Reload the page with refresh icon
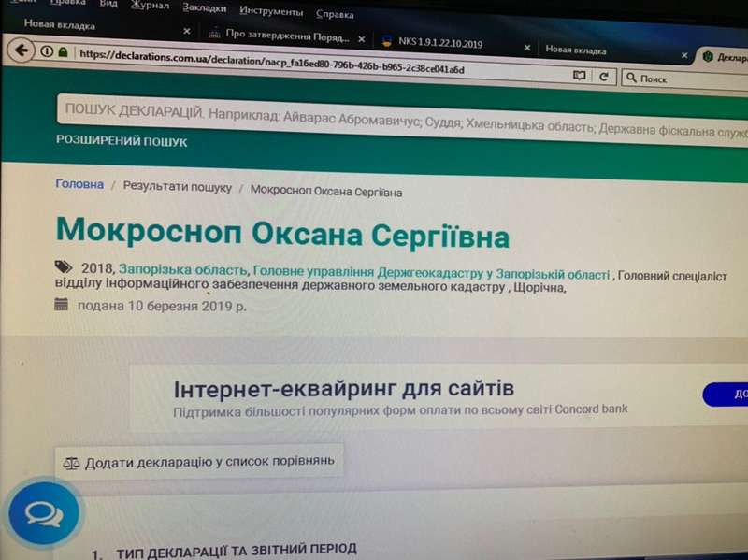748x560 pixels. pyautogui.click(x=604, y=77)
